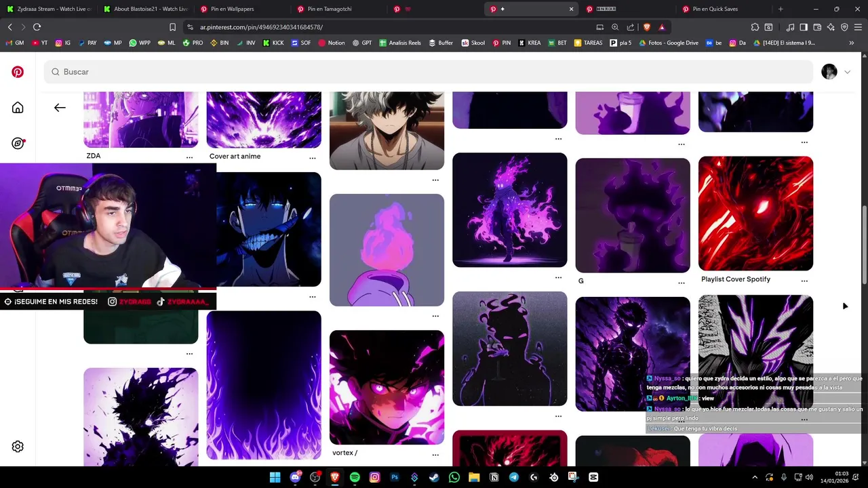The height and width of the screenshot is (488, 868).
Task: Open the extensions puzzle icon
Action: [755, 27]
